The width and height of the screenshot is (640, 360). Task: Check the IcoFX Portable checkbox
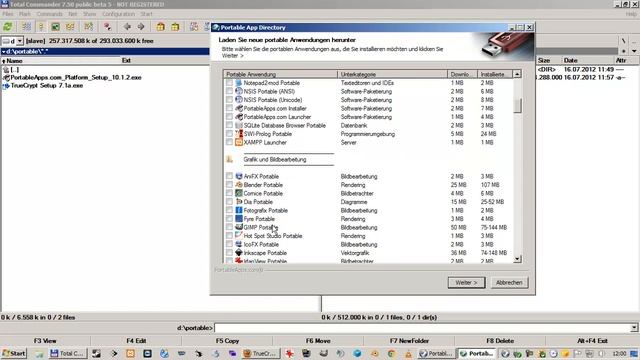coord(229,244)
